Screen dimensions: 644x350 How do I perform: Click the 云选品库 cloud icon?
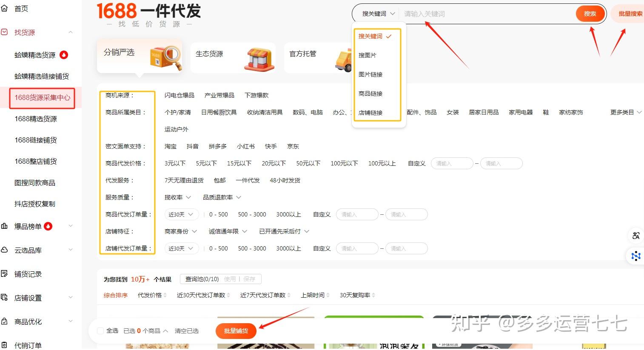pyautogui.click(x=4, y=250)
